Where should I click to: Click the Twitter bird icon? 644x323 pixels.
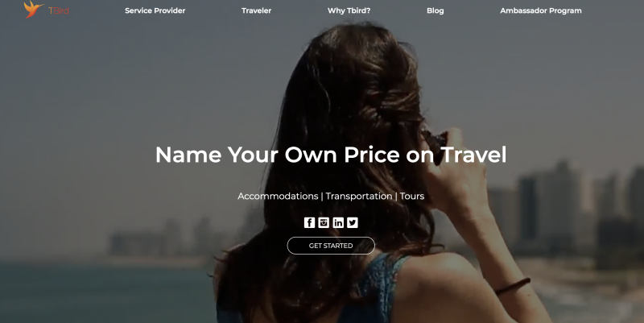coord(353,222)
